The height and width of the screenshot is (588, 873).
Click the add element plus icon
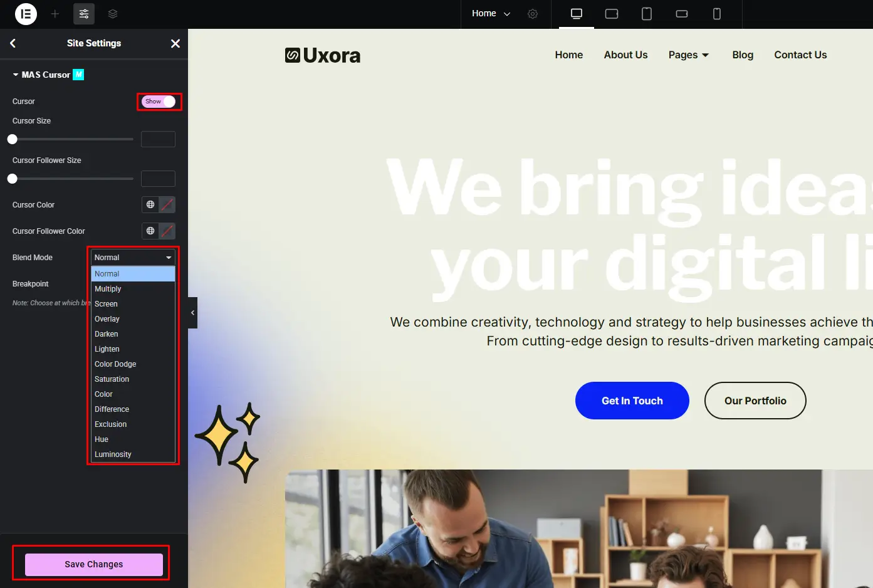click(x=55, y=14)
